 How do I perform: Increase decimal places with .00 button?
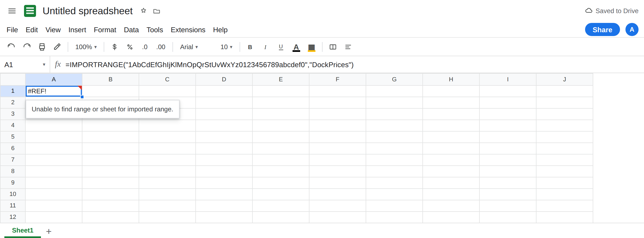click(x=161, y=47)
